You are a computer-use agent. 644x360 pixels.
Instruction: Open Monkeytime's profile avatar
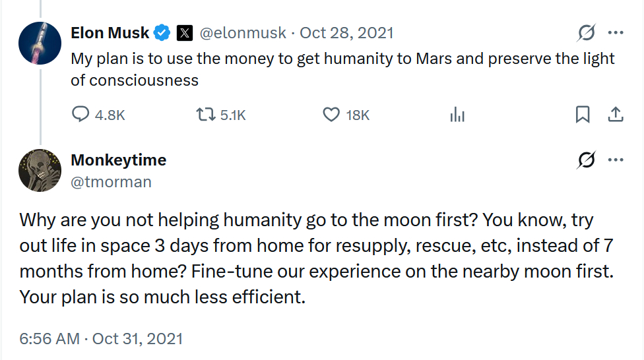pyautogui.click(x=41, y=170)
